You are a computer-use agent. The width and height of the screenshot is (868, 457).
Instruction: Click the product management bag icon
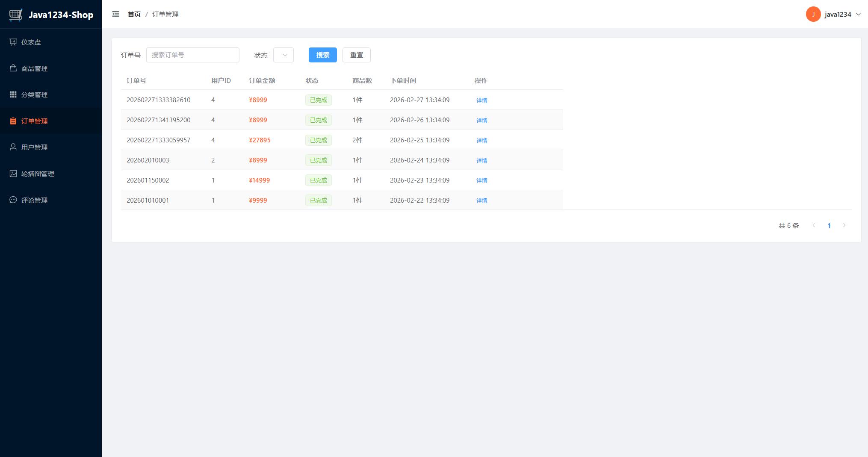coord(13,68)
